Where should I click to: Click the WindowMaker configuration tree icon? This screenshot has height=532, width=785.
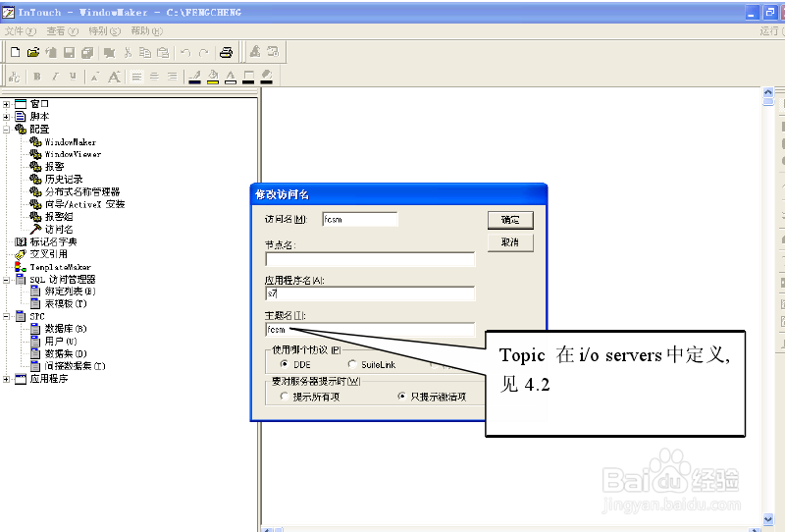35,141
